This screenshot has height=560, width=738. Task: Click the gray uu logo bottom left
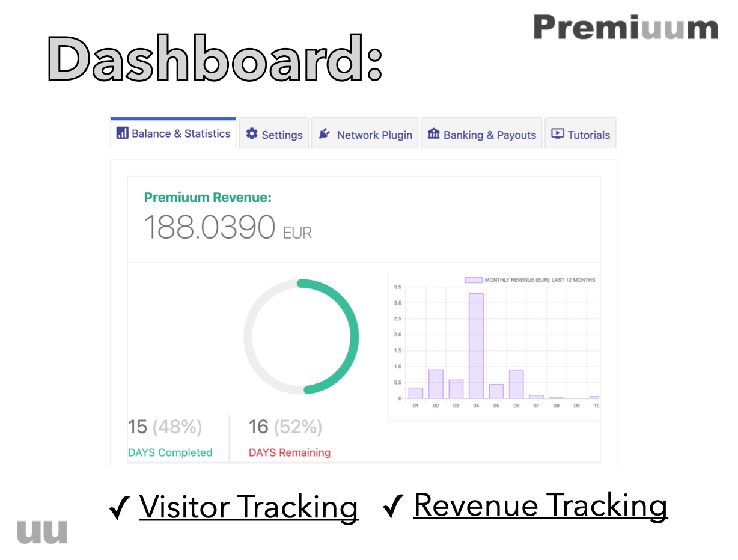click(x=42, y=532)
